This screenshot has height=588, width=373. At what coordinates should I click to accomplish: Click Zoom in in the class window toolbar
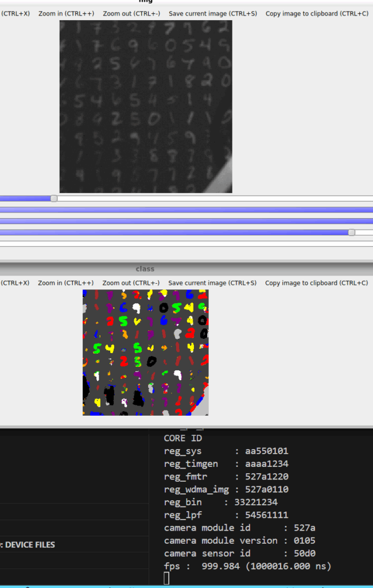[x=66, y=283]
